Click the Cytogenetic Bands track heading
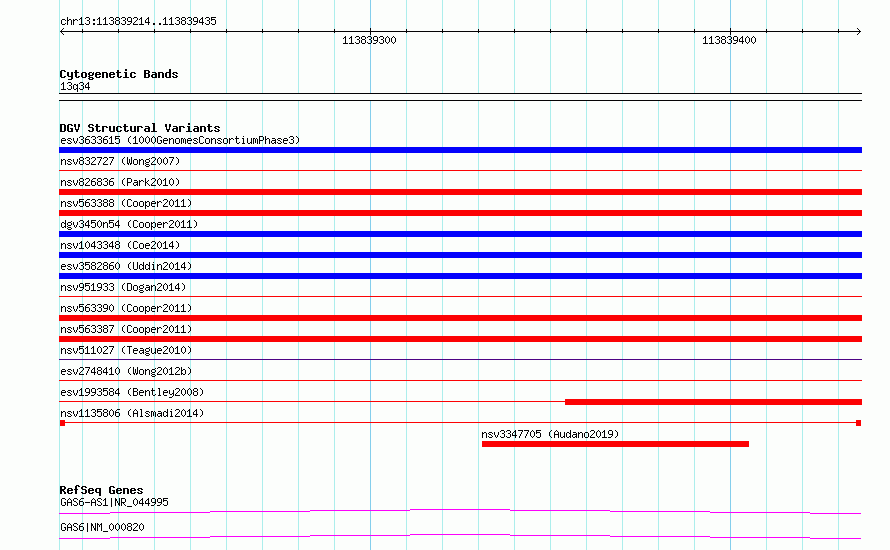 tap(119, 74)
